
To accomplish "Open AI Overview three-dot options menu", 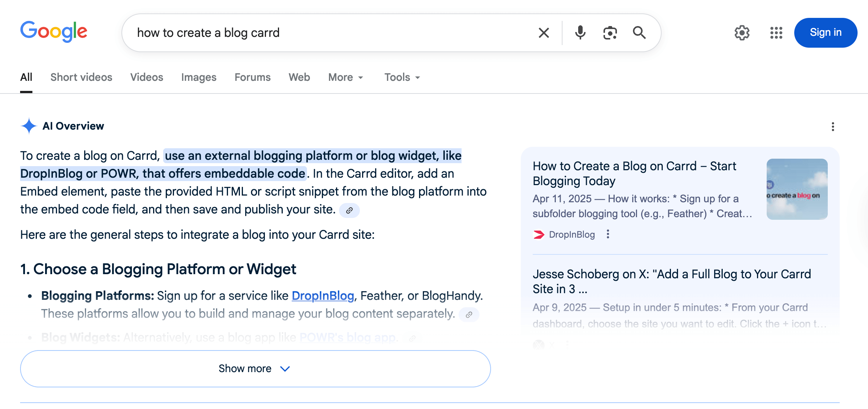I will coord(833,127).
